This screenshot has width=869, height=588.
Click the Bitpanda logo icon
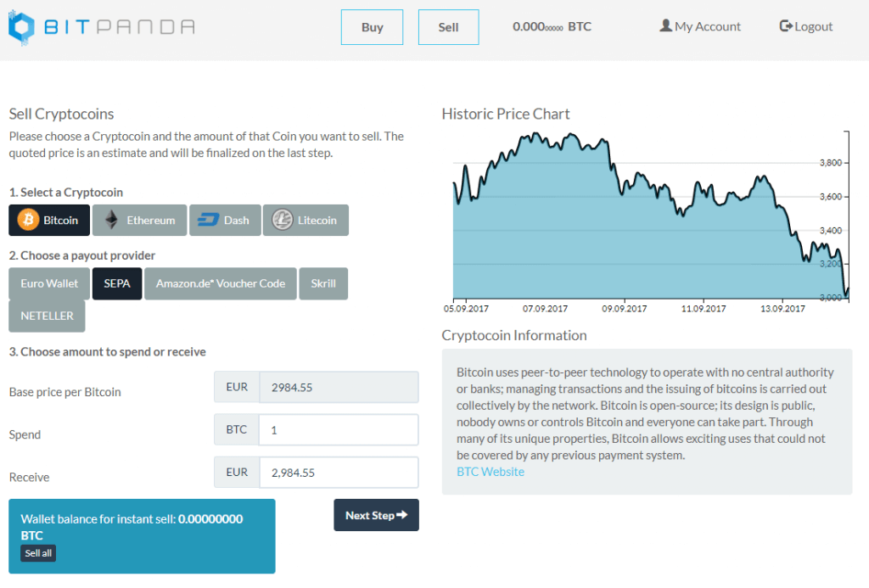point(21,26)
